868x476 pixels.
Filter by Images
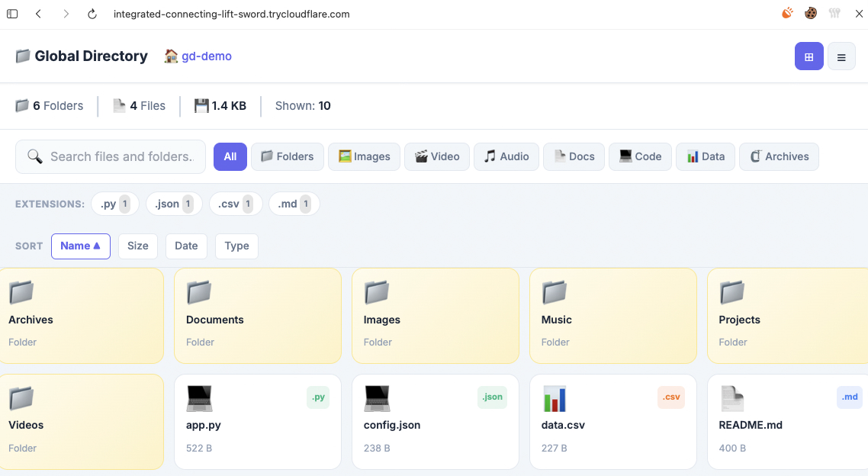[365, 156]
